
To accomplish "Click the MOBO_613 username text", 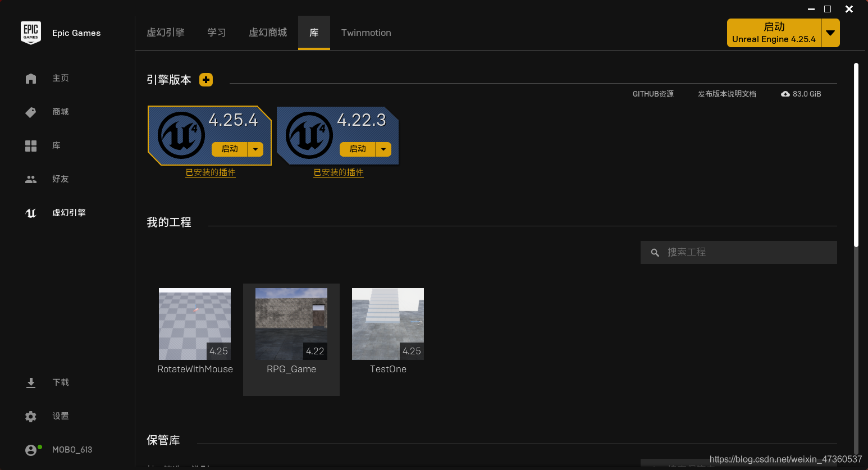I will pyautogui.click(x=72, y=450).
